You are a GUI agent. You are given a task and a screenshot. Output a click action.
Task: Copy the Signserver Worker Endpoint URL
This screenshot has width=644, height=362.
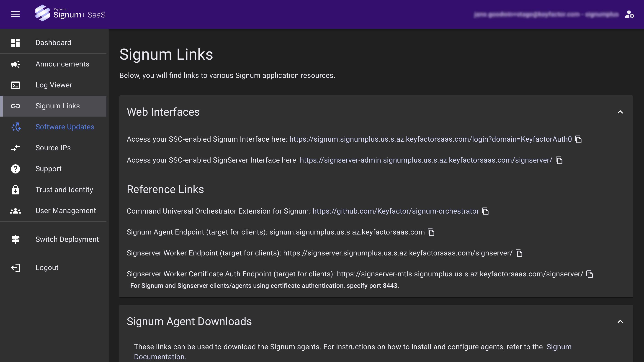(x=519, y=253)
